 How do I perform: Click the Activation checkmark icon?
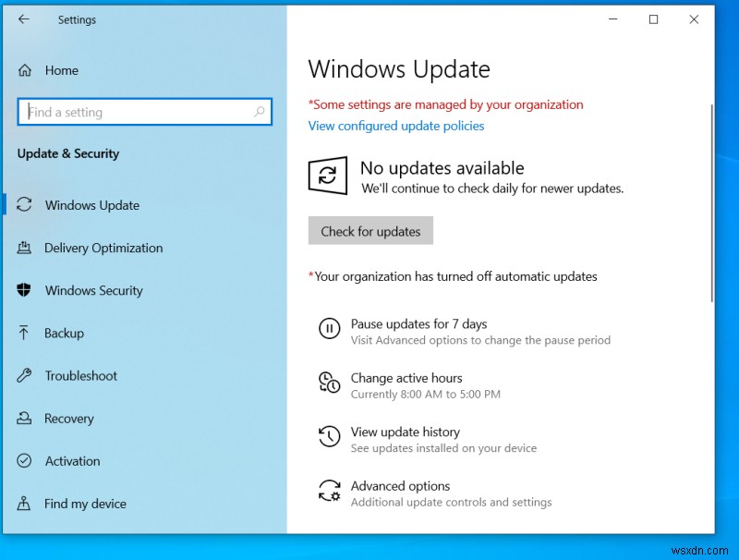pyautogui.click(x=23, y=460)
